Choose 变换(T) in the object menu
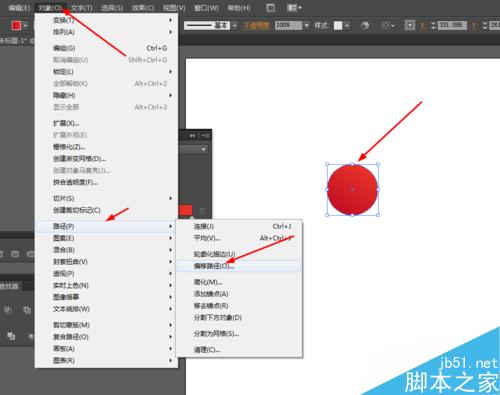 coord(106,20)
